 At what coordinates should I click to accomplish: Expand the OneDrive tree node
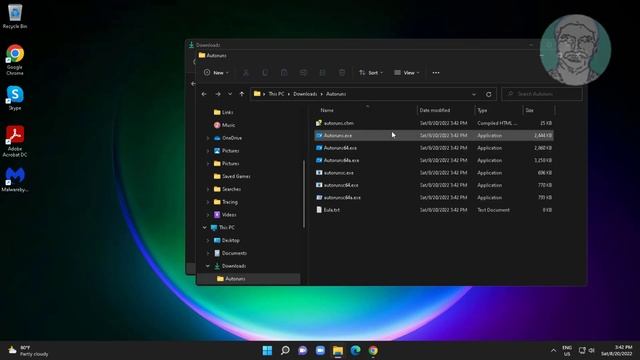(208, 138)
